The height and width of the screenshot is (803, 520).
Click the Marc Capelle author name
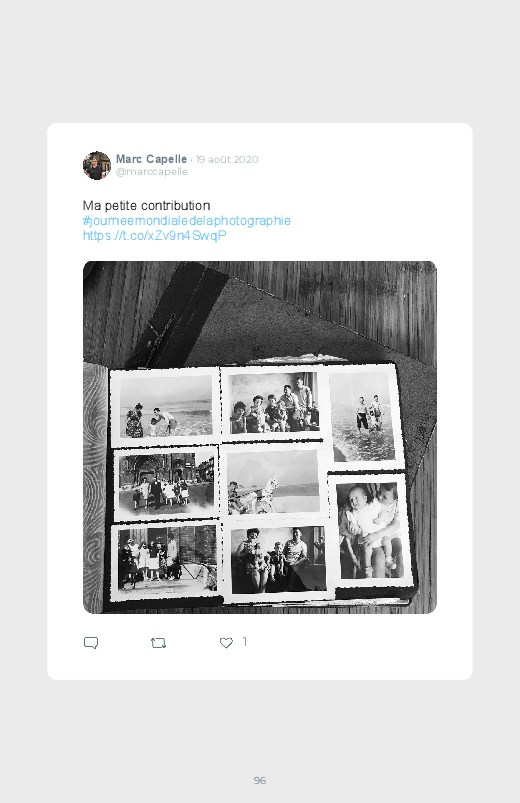pyautogui.click(x=151, y=159)
